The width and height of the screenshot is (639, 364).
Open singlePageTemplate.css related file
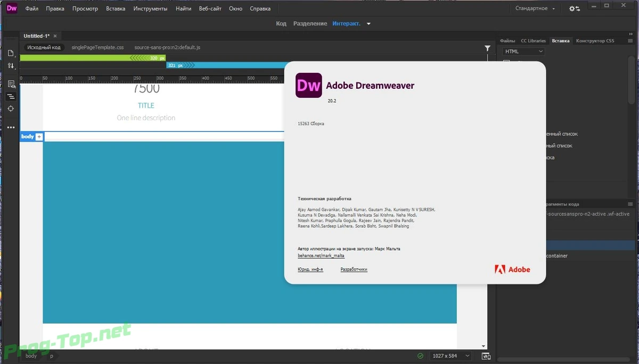pyautogui.click(x=97, y=47)
